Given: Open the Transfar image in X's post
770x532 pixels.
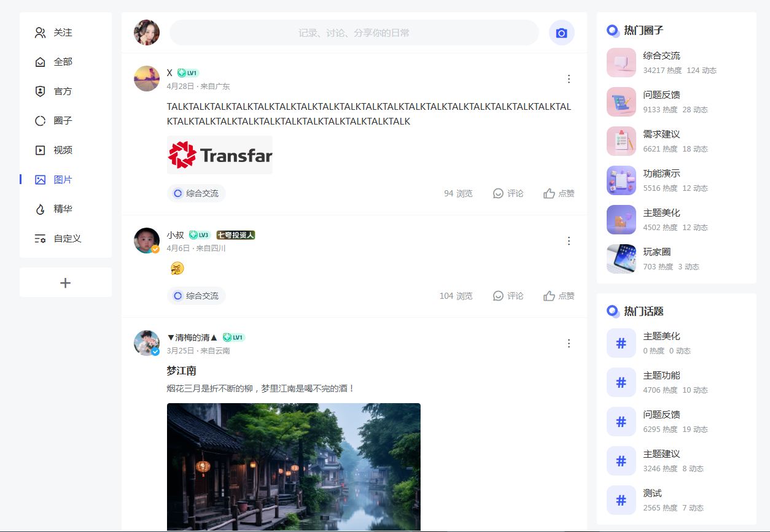Looking at the screenshot, I should tap(220, 155).
